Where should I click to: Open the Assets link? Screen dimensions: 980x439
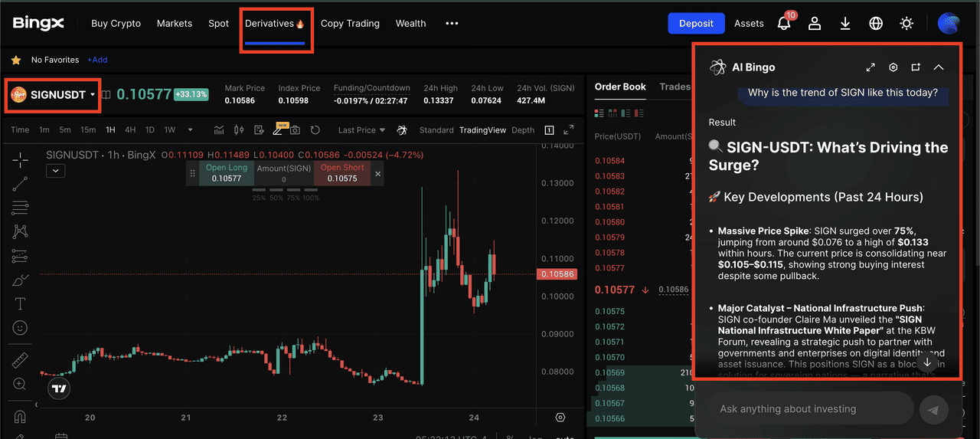point(749,23)
